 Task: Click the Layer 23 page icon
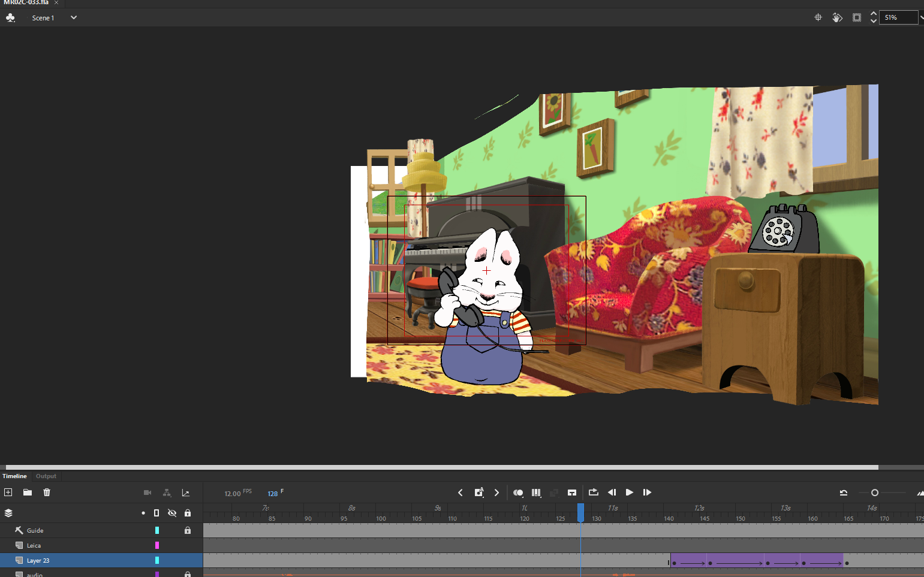[x=19, y=560]
